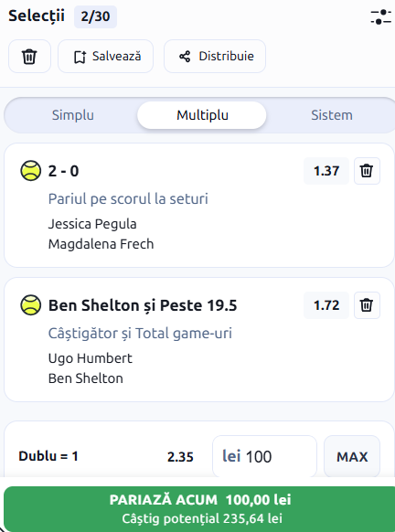Open Pariul pe scorul la seturi market
This screenshot has height=532, width=395.
pyautogui.click(x=128, y=199)
